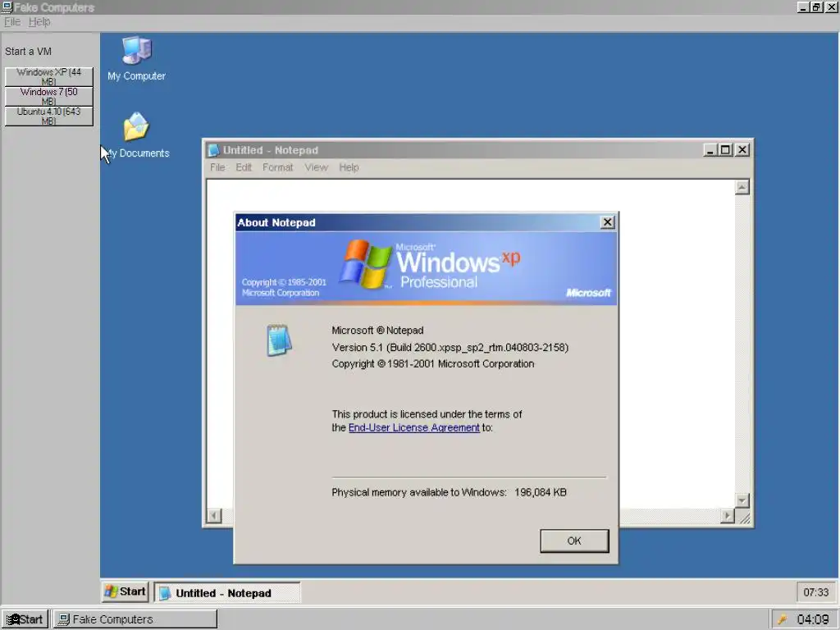Click Notepad vertical scrollbar up arrow

[742, 188]
